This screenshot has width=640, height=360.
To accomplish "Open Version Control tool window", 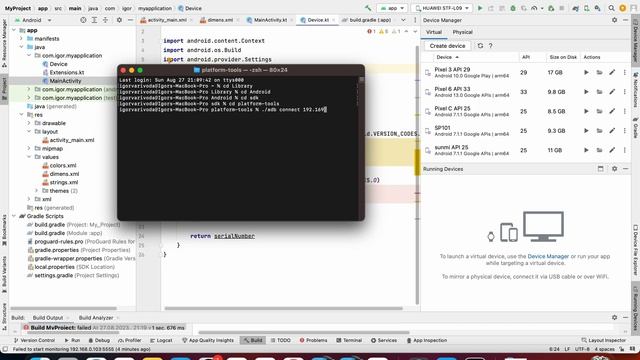I will coord(34,340).
